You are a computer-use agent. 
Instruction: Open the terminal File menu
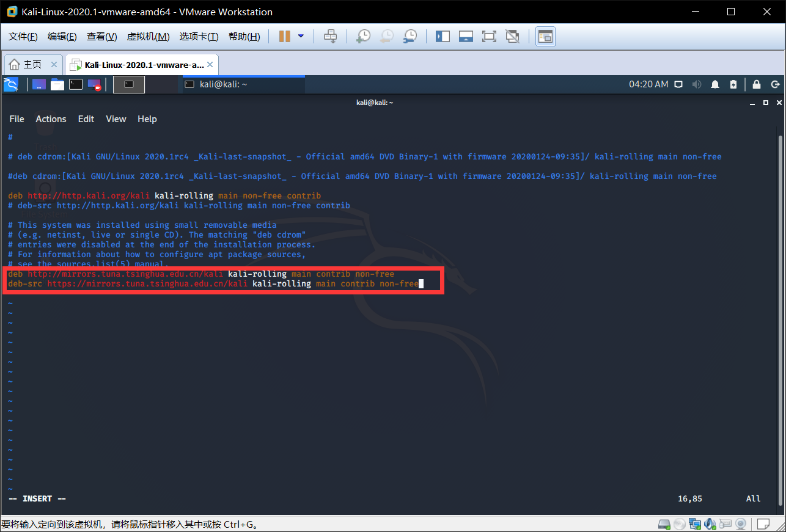17,119
